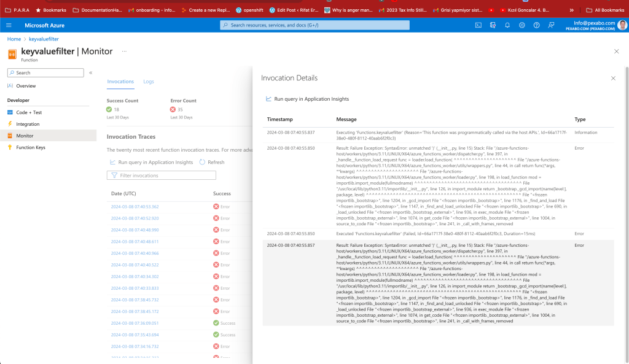629x364 pixels.
Task: Open invocation 2024-03-08 07:40:33.833
Action: [x=135, y=288]
